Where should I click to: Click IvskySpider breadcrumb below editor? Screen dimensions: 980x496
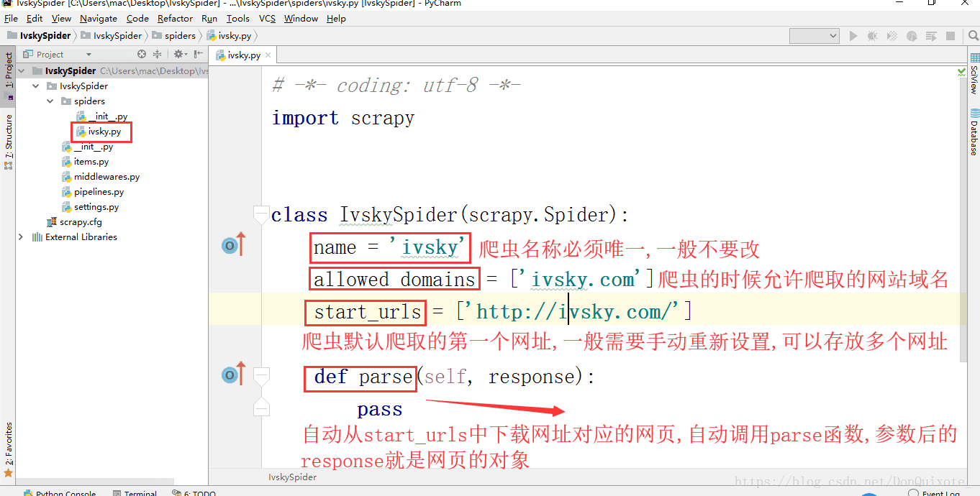[x=292, y=477]
